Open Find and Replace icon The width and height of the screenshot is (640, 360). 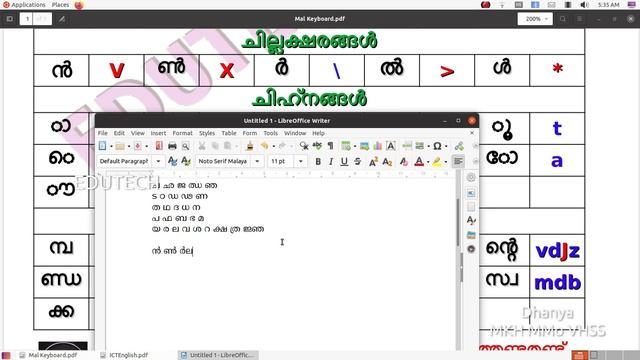coord(304,146)
